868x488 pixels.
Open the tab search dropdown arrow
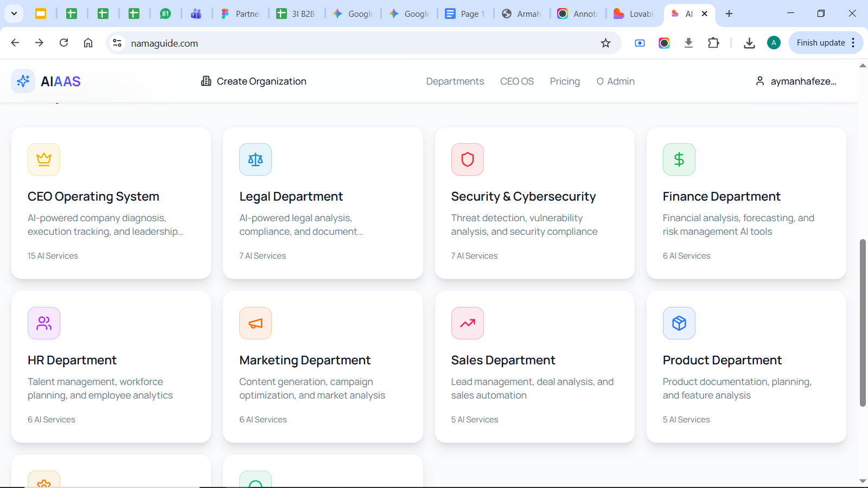[14, 14]
